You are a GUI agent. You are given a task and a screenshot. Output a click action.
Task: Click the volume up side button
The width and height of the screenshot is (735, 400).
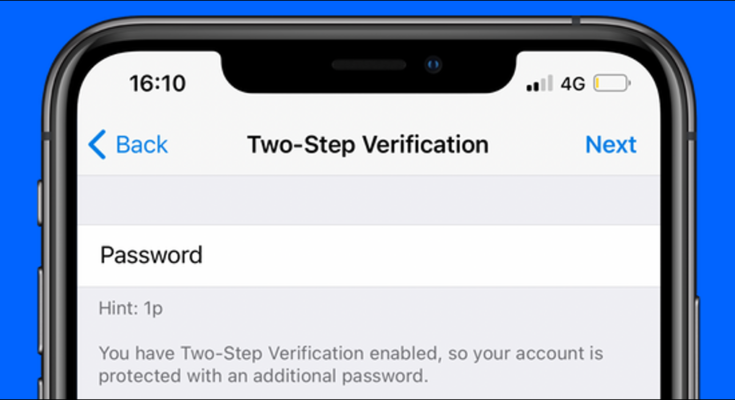coord(40,311)
